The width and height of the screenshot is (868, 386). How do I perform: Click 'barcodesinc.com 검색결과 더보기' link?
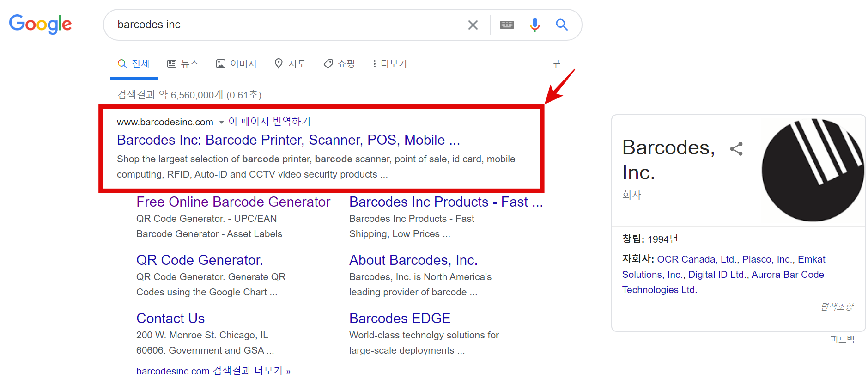[213, 371]
